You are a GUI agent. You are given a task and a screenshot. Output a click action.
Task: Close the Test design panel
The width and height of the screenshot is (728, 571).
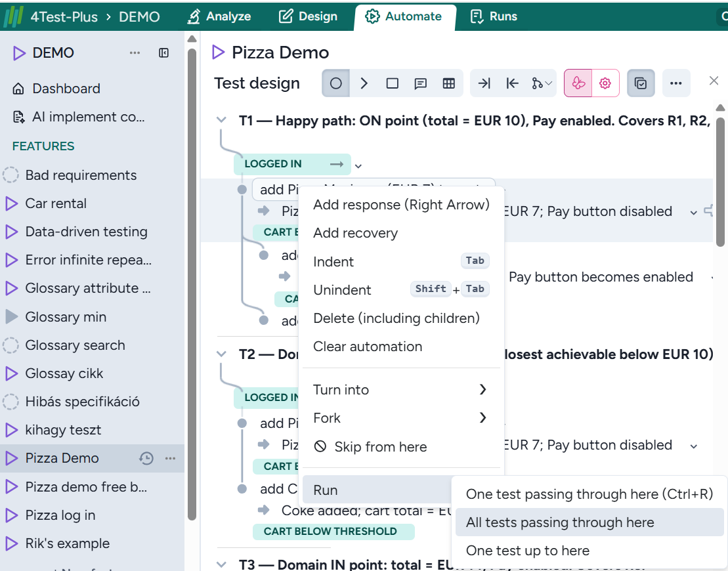pyautogui.click(x=714, y=81)
